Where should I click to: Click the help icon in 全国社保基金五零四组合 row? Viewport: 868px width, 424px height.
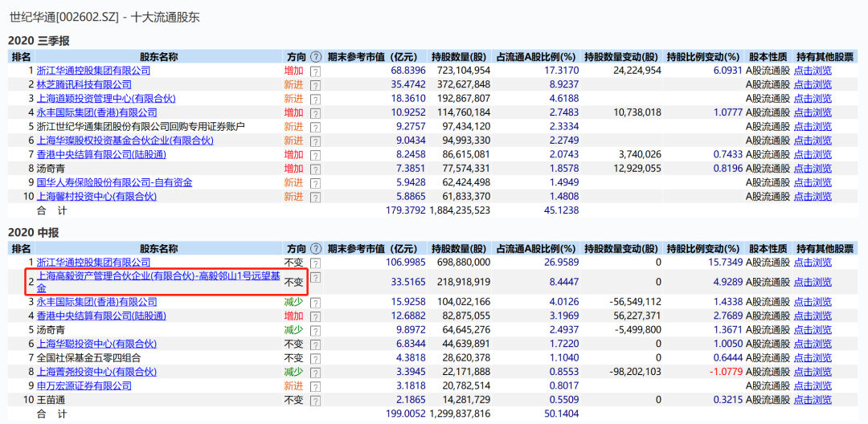pyautogui.click(x=315, y=357)
